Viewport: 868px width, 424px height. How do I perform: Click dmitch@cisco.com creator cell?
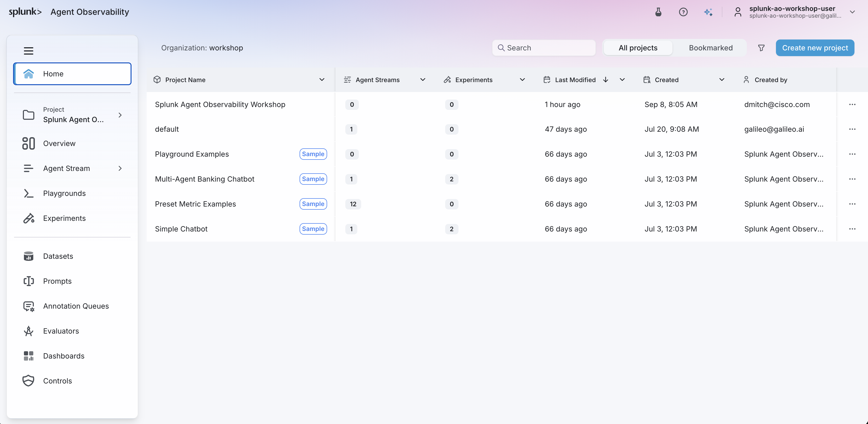pyautogui.click(x=777, y=104)
